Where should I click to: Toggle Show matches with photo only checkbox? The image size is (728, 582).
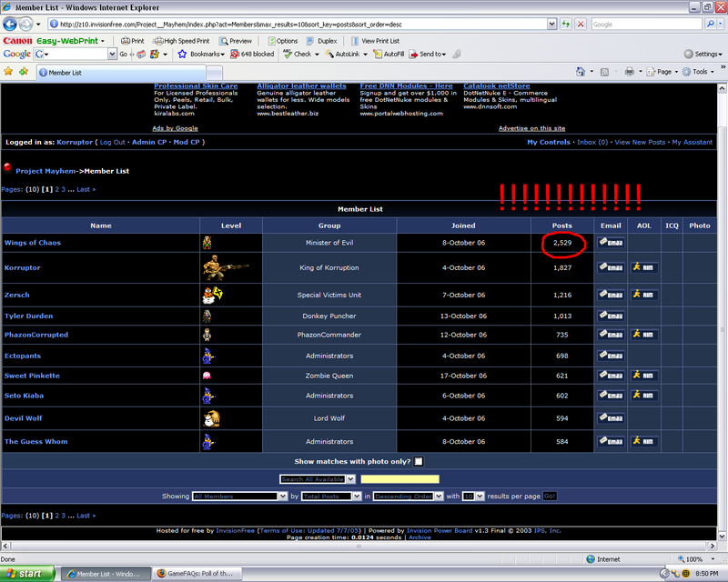(x=419, y=462)
